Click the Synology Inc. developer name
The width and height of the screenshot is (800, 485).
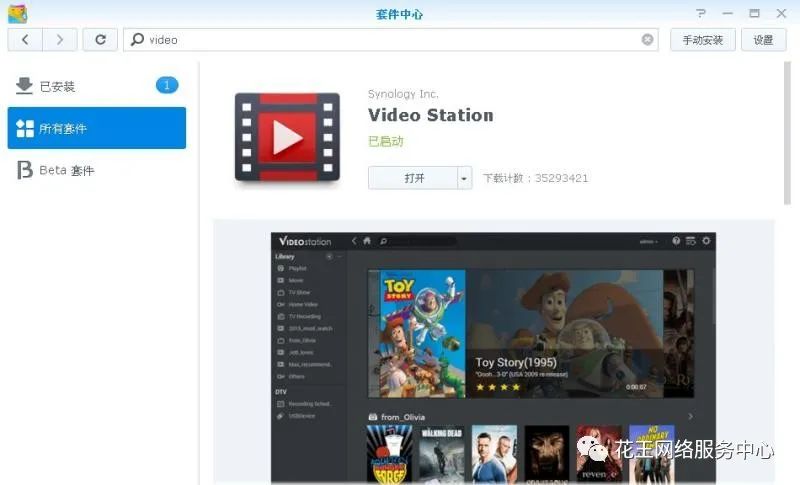click(x=403, y=94)
